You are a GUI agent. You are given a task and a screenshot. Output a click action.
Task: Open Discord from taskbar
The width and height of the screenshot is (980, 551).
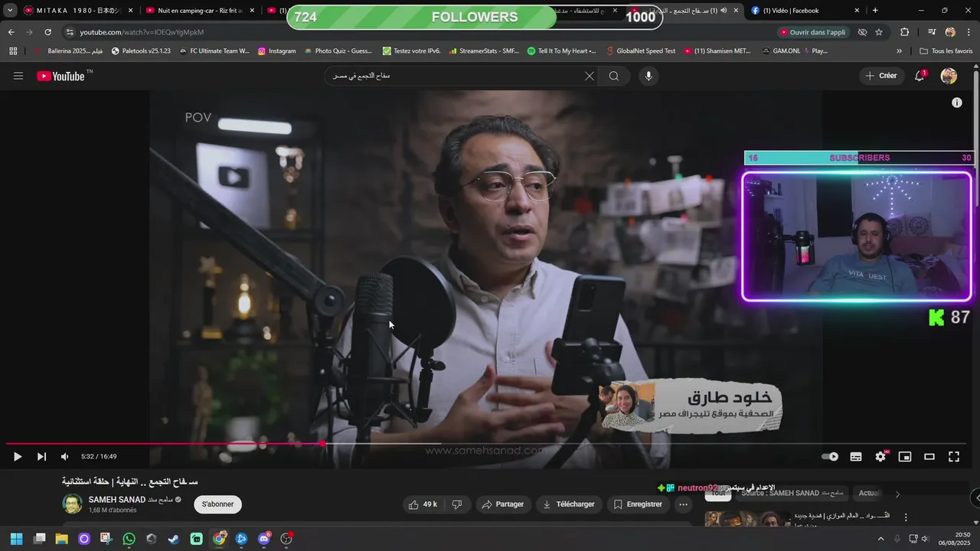tap(264, 539)
